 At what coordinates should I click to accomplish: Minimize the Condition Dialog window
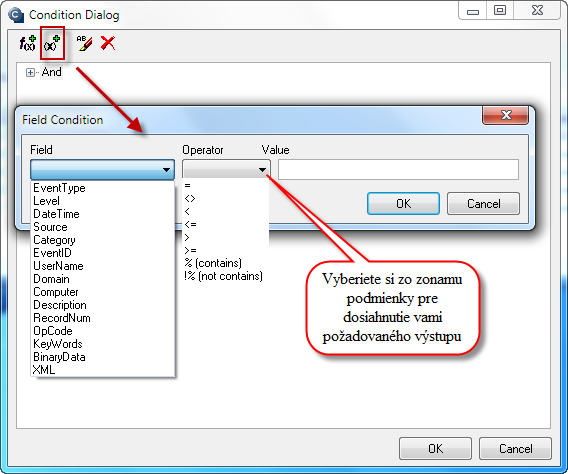473,11
